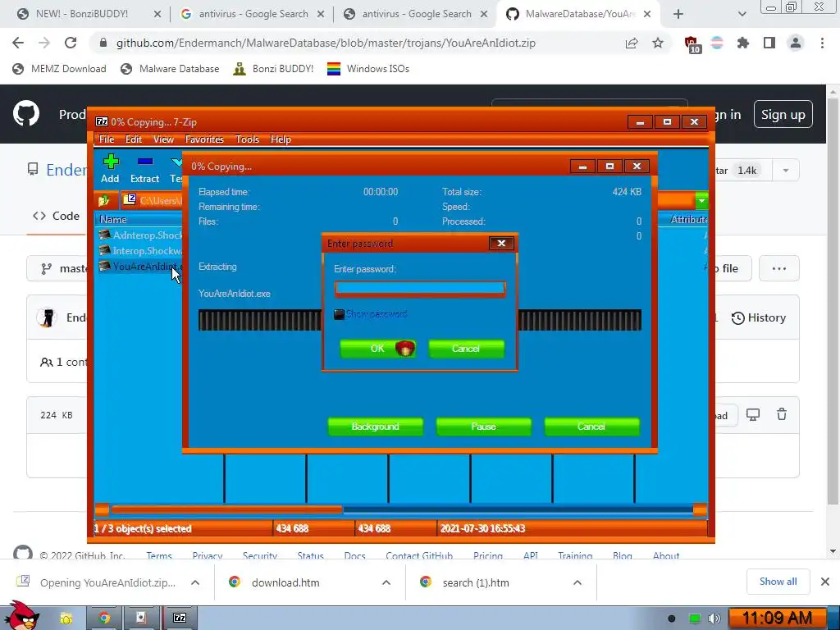
Task: Open the Chrome profile avatar
Action: tap(796, 43)
